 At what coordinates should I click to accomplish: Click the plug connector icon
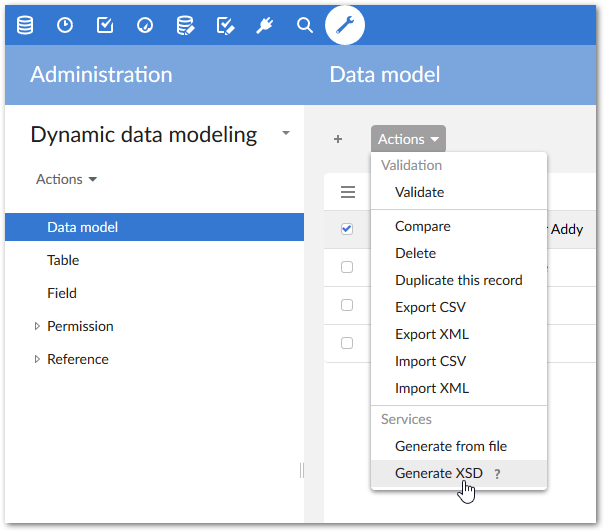coord(265,25)
